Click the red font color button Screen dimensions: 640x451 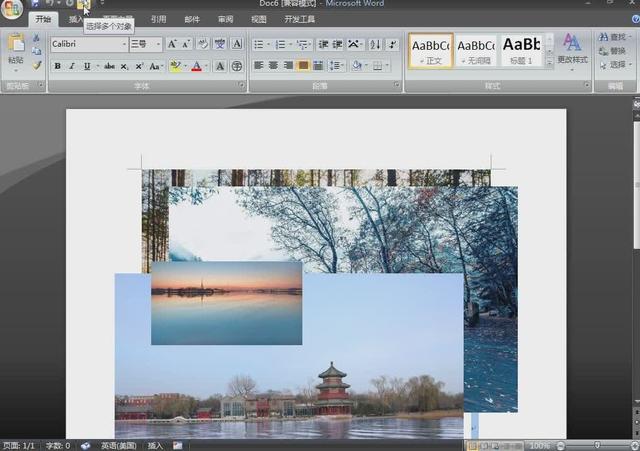click(x=196, y=66)
